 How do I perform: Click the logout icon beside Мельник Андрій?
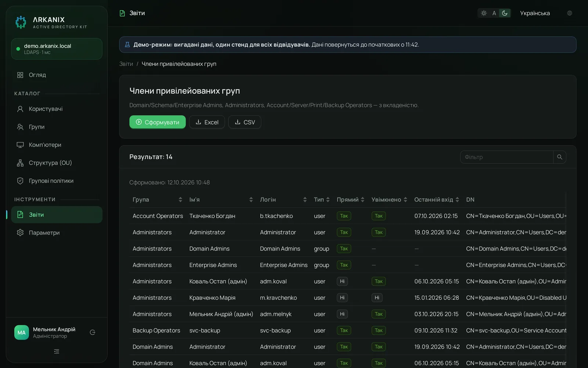(93, 332)
